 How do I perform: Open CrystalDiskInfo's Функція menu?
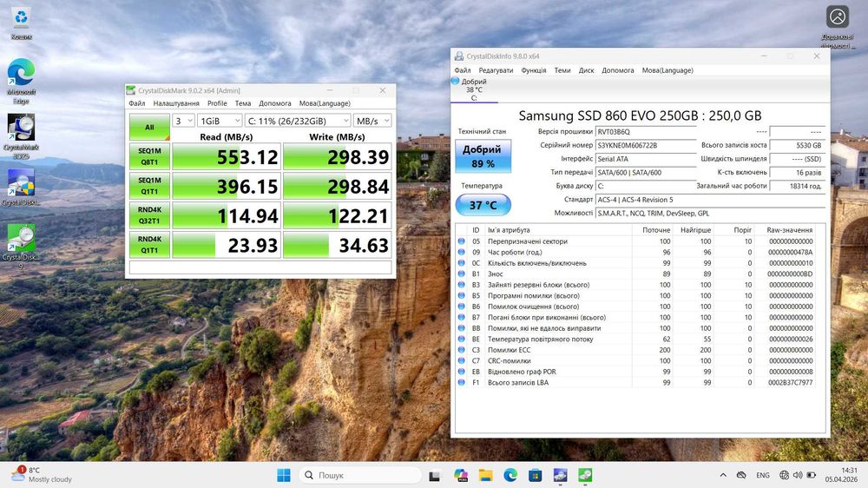pyautogui.click(x=534, y=70)
